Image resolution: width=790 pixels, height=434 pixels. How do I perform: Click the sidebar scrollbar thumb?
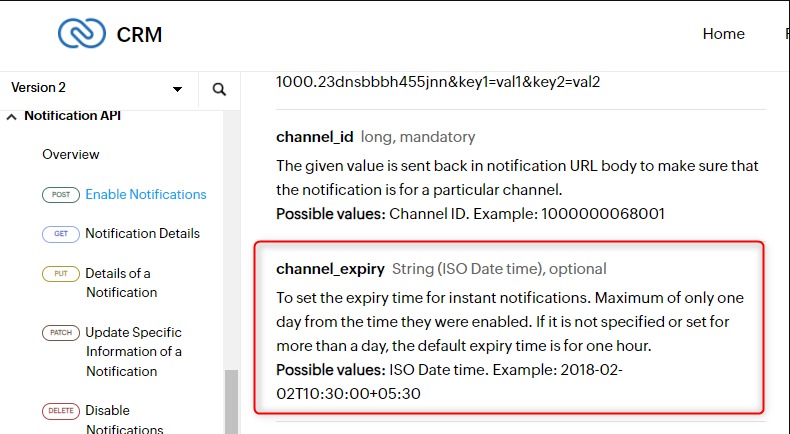(x=231, y=402)
